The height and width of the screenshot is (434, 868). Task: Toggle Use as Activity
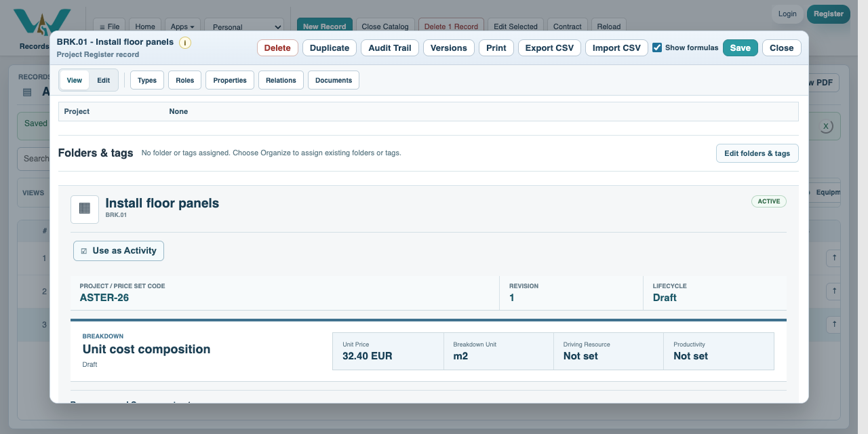tap(119, 251)
